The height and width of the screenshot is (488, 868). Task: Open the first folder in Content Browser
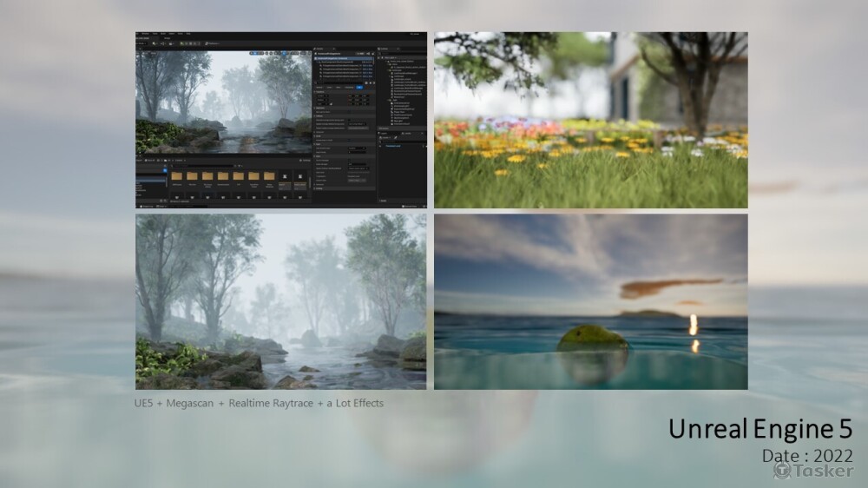pyautogui.click(x=176, y=177)
